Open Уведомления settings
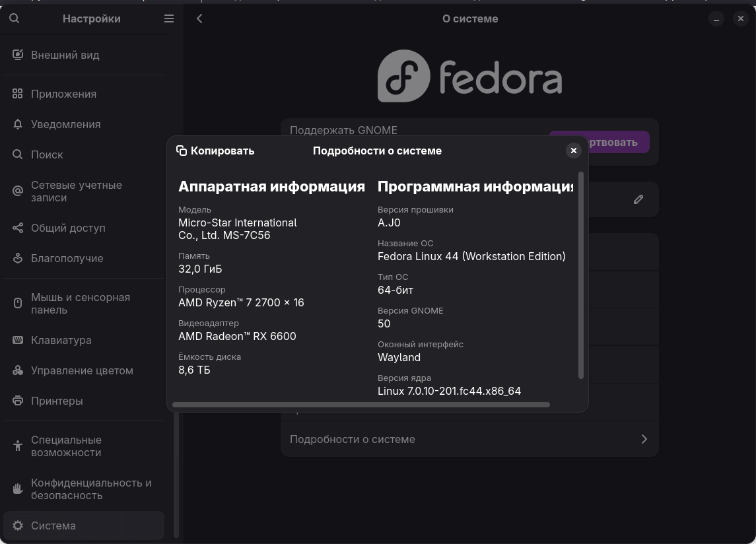Image resolution: width=756 pixels, height=544 pixels. point(84,124)
